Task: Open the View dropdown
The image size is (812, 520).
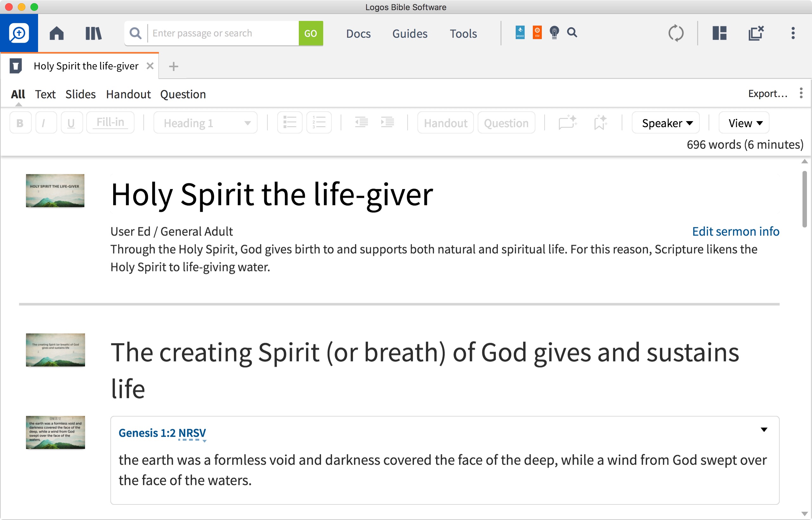Action: 744,123
